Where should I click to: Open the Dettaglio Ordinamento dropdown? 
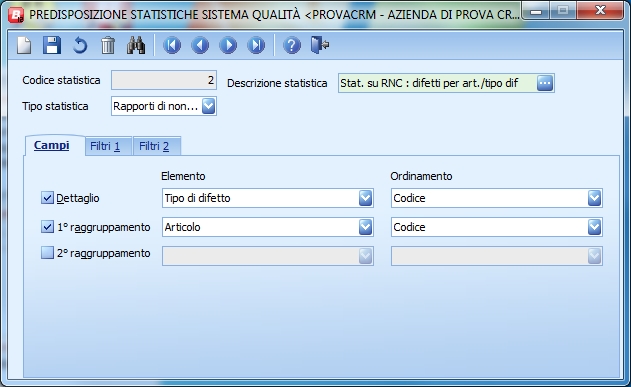(x=594, y=198)
